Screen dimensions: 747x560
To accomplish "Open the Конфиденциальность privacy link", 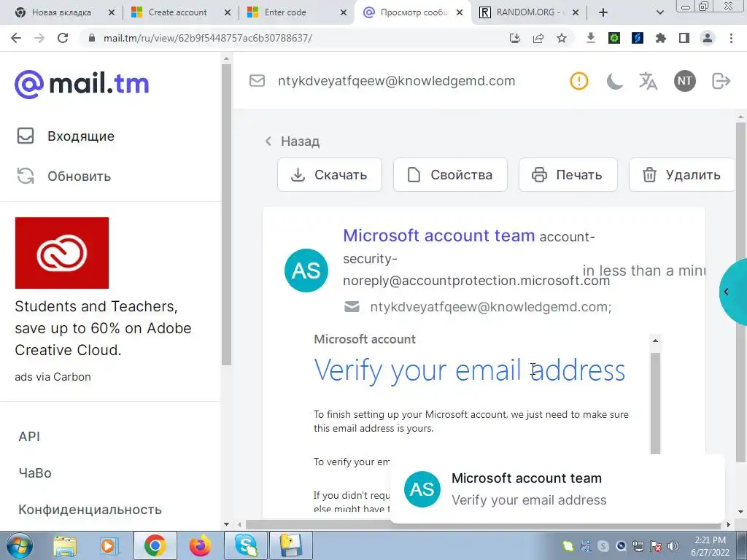I will (x=90, y=510).
